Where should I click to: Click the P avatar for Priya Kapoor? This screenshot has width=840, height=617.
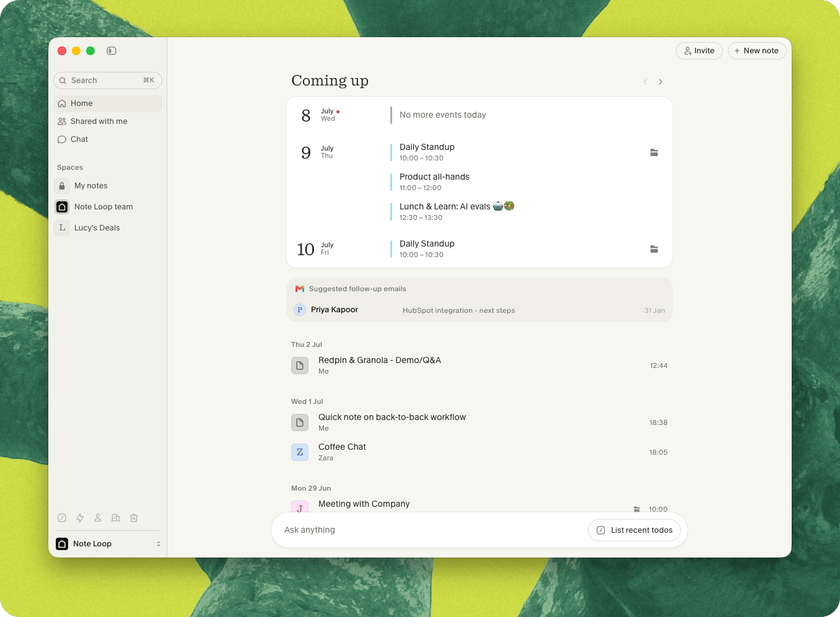pos(300,310)
